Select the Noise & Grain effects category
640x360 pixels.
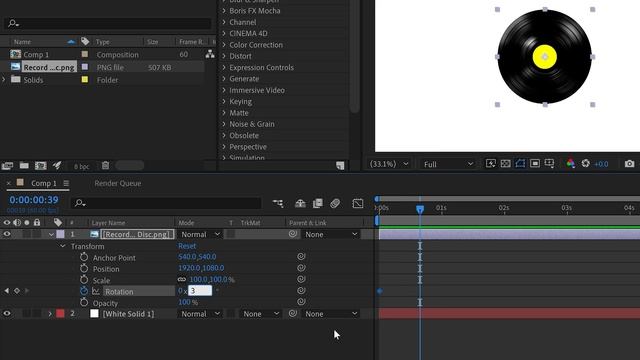coord(251,124)
